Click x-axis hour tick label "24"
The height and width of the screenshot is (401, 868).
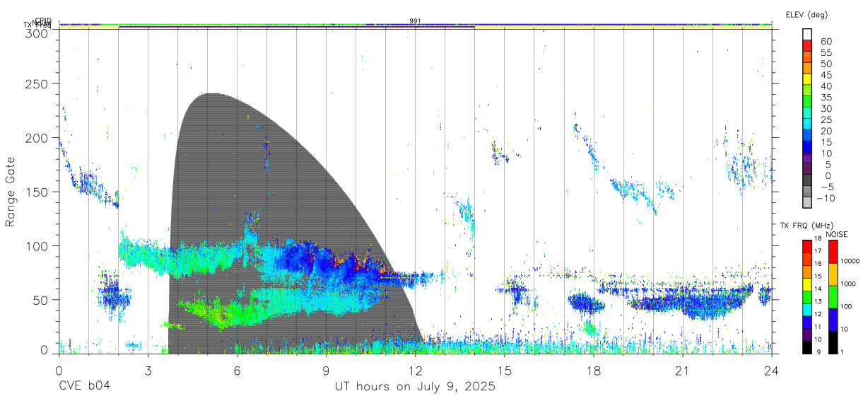click(772, 371)
